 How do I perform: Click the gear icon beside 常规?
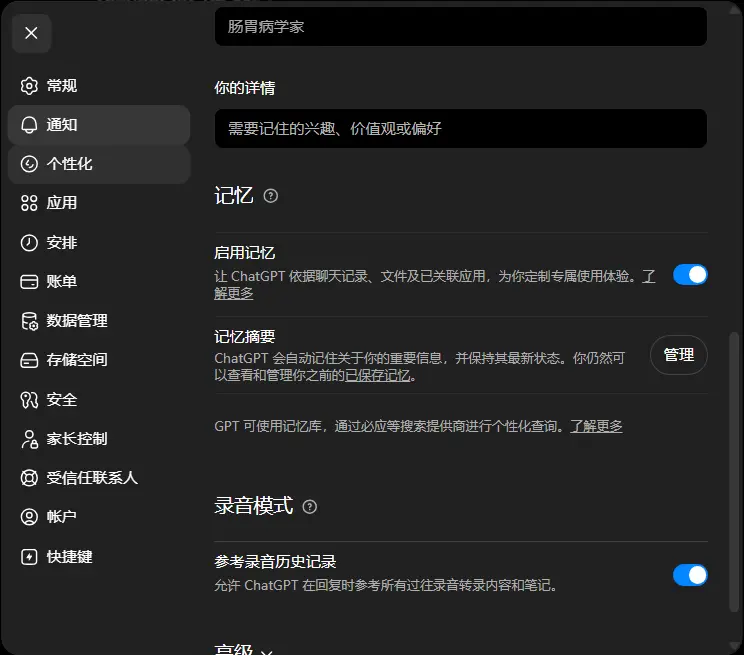pos(29,86)
